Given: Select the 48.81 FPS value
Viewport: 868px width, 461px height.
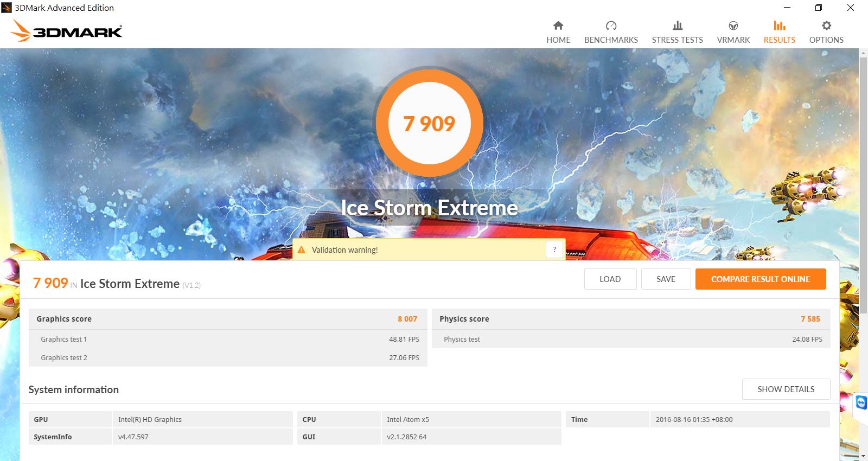Looking at the screenshot, I should coord(404,339).
